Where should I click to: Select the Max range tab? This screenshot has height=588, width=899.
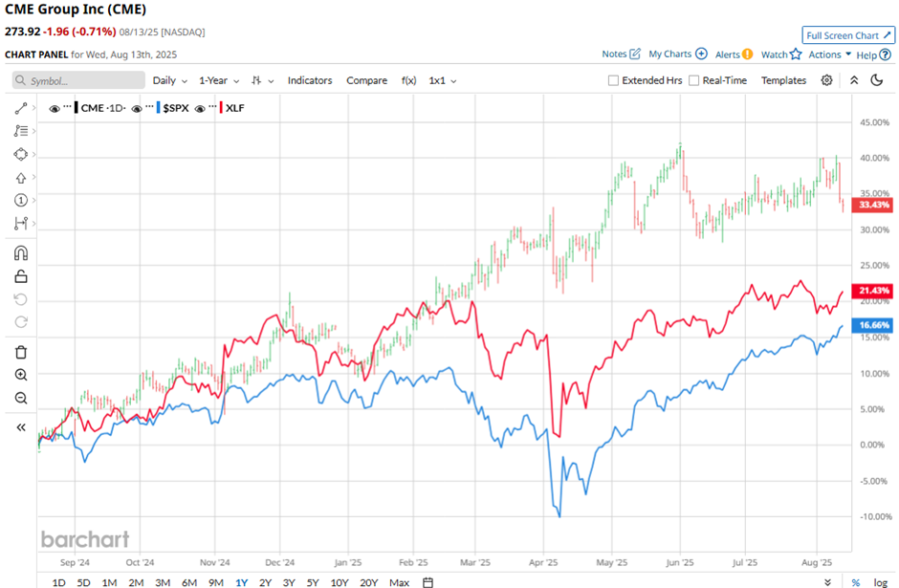(399, 582)
